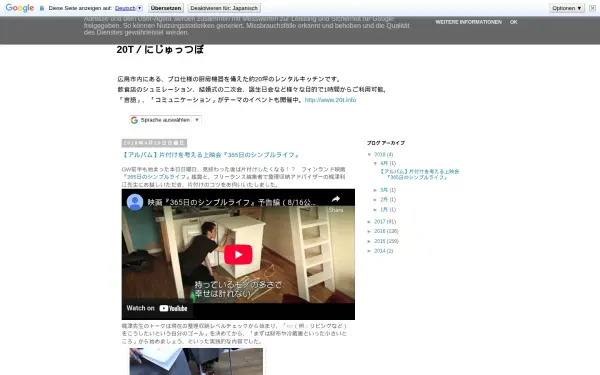The height and width of the screenshot is (375, 600).
Task: Open the 3月 archive link
Action: point(384,190)
